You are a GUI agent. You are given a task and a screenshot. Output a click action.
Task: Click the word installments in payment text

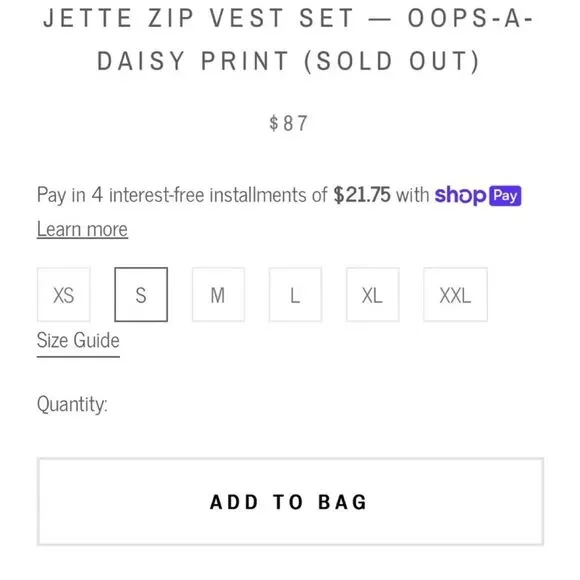coord(257,195)
